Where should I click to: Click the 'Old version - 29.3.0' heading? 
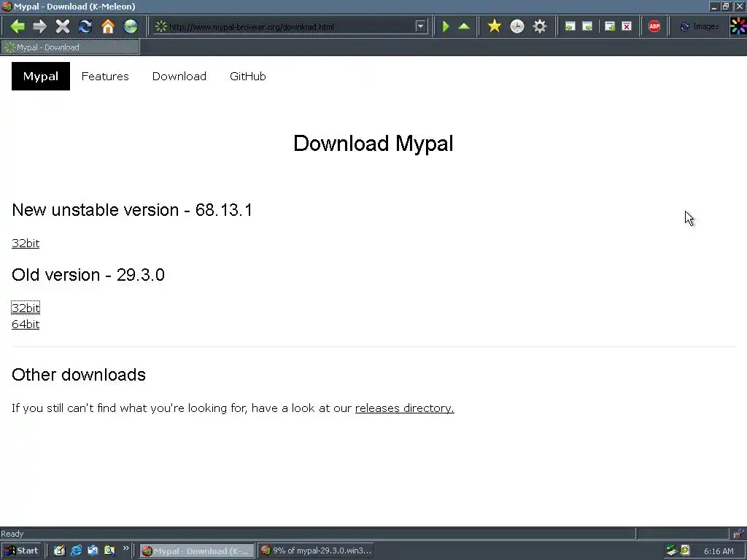88,275
